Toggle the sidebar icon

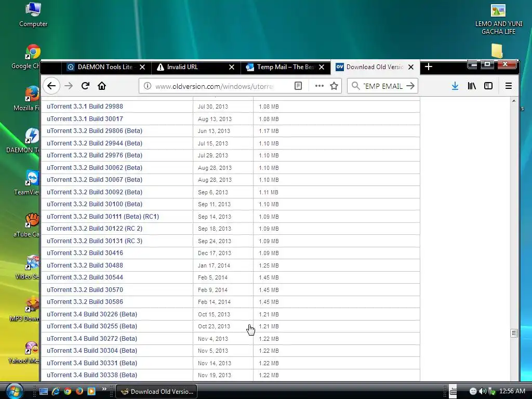click(488, 86)
